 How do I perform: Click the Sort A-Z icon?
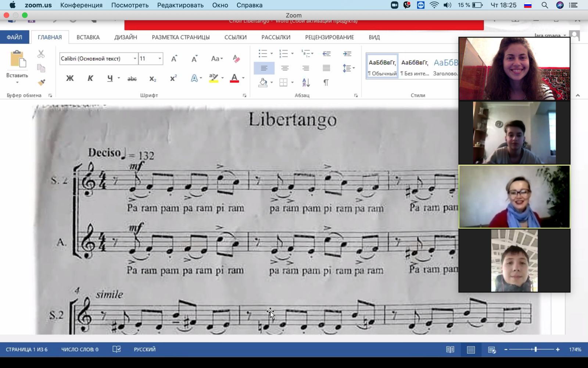pos(306,82)
